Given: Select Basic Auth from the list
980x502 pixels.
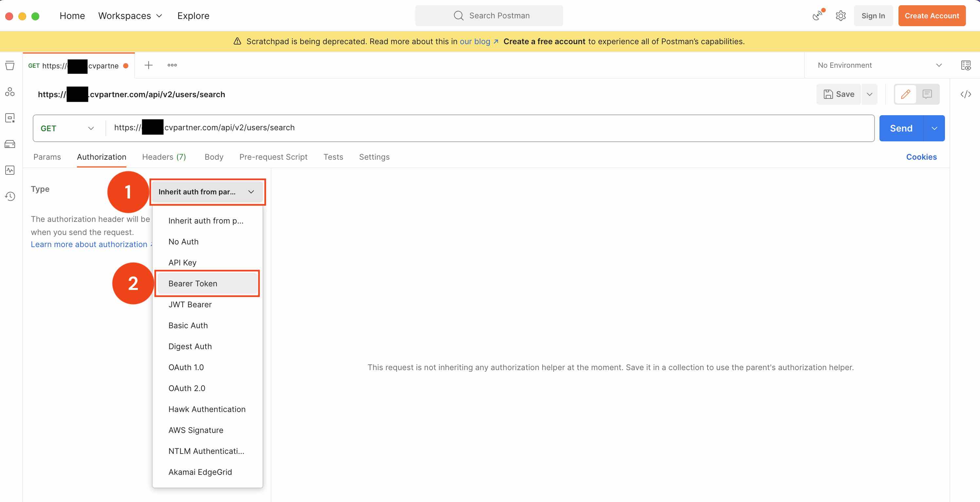Looking at the screenshot, I should (x=207, y=325).
